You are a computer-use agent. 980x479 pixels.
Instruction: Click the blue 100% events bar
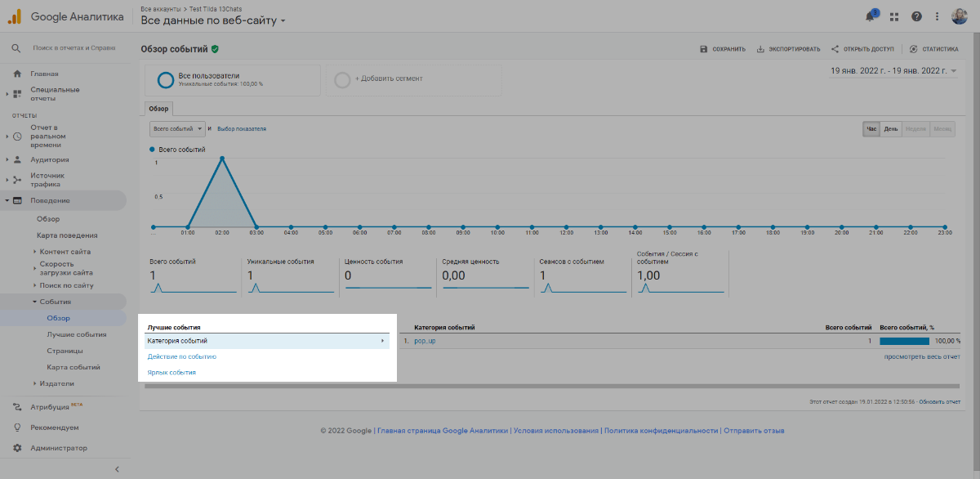pyautogui.click(x=904, y=341)
